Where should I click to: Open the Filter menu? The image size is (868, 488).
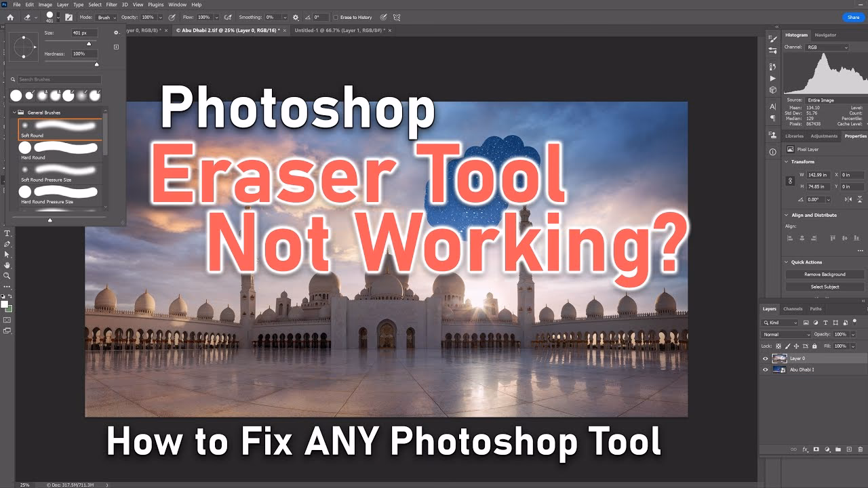(x=112, y=5)
